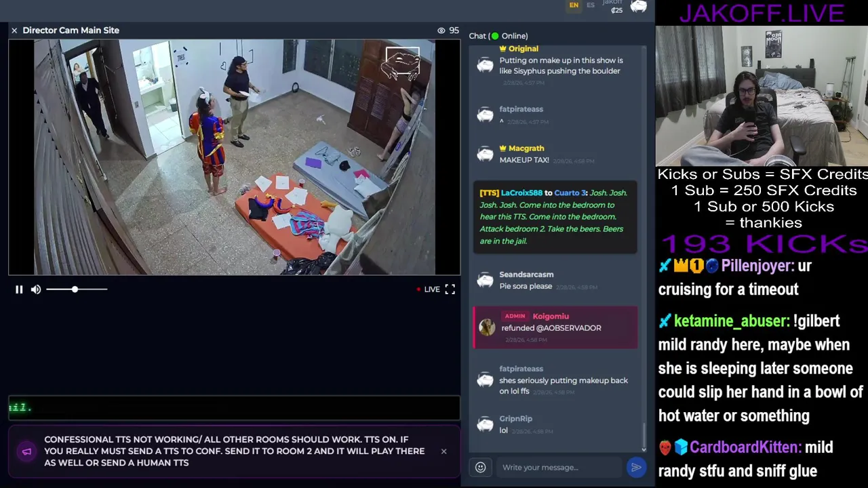Click the megaphone announcement icon
The height and width of the screenshot is (488, 868).
click(x=26, y=451)
